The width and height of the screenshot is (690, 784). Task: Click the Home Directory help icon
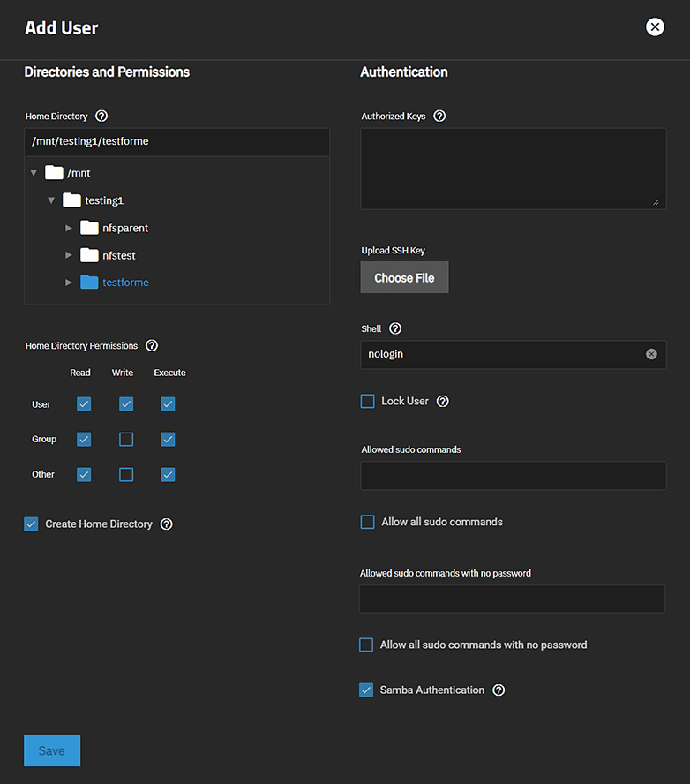[x=101, y=116]
